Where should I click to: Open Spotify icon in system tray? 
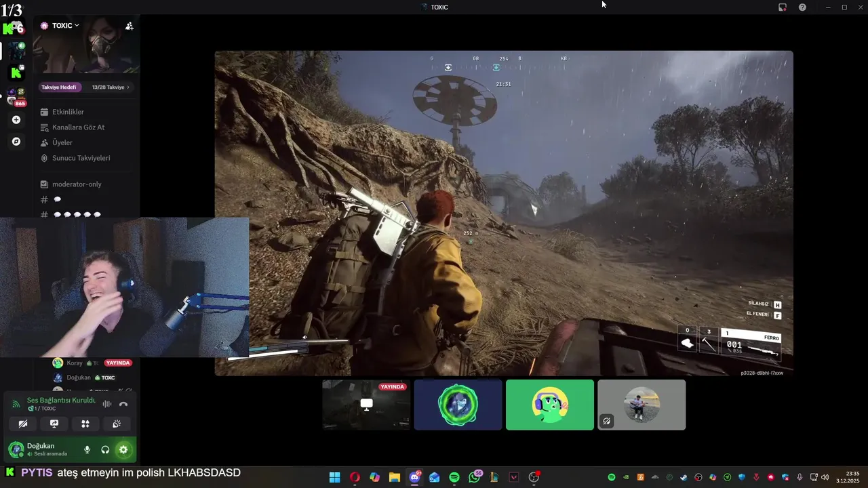612,477
